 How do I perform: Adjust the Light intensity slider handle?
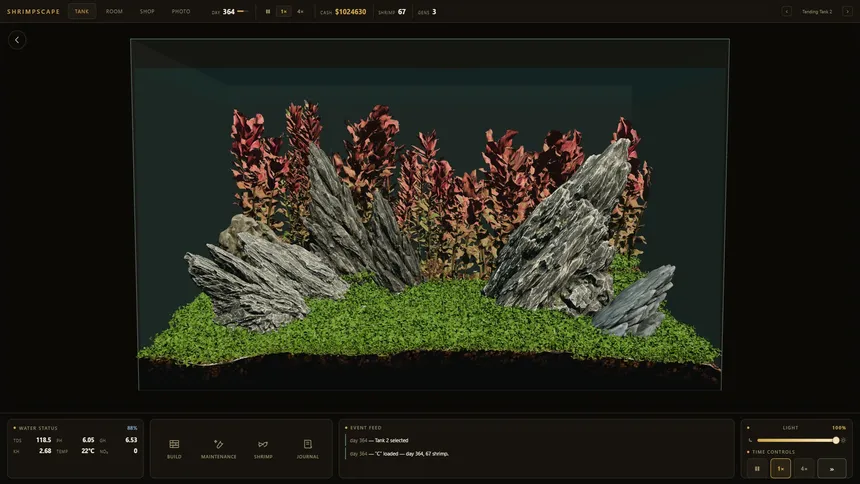(836, 440)
